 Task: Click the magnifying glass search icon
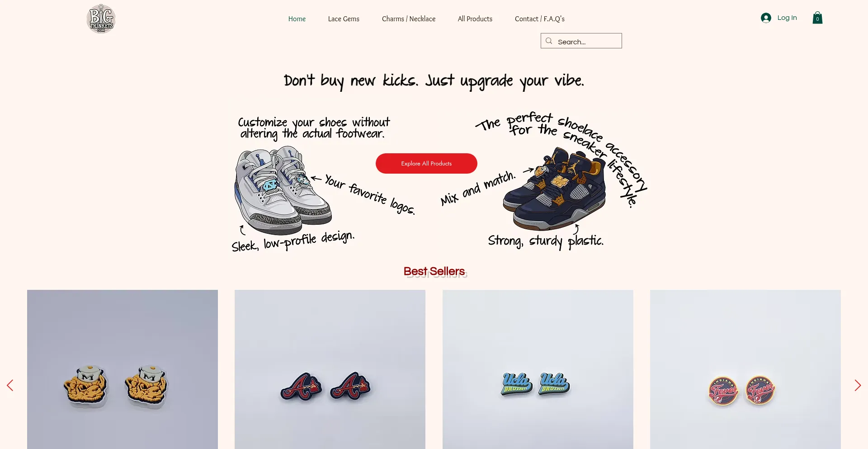549,41
